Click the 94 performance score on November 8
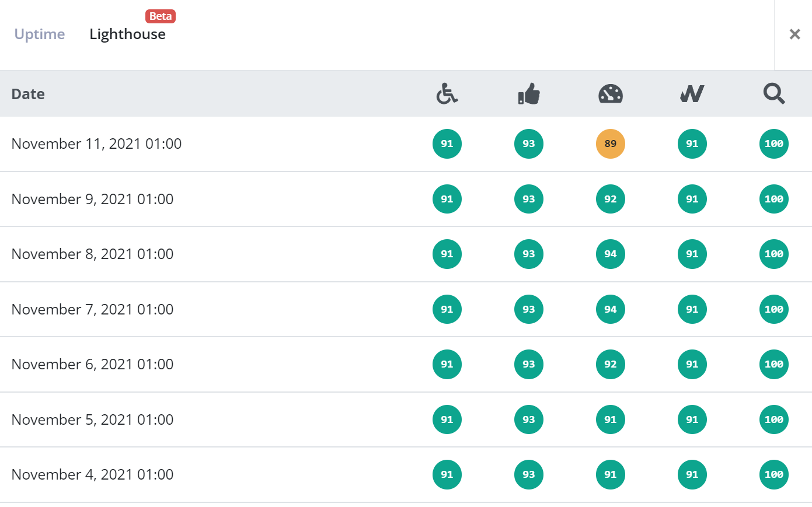 point(610,254)
